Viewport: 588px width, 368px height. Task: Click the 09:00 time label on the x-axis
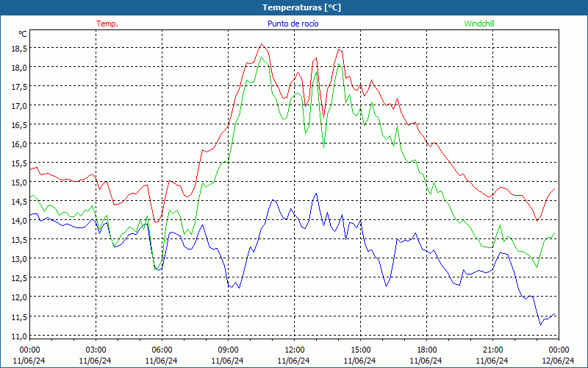click(228, 350)
